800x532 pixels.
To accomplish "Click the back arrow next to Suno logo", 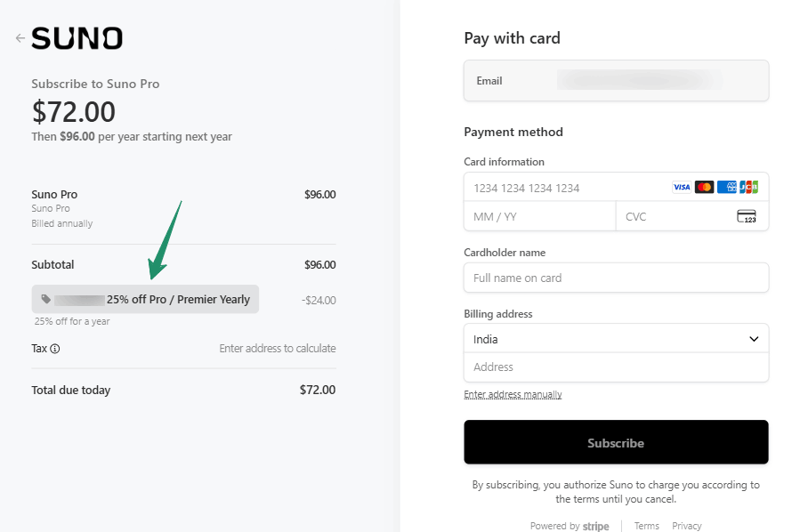I will pos(20,38).
